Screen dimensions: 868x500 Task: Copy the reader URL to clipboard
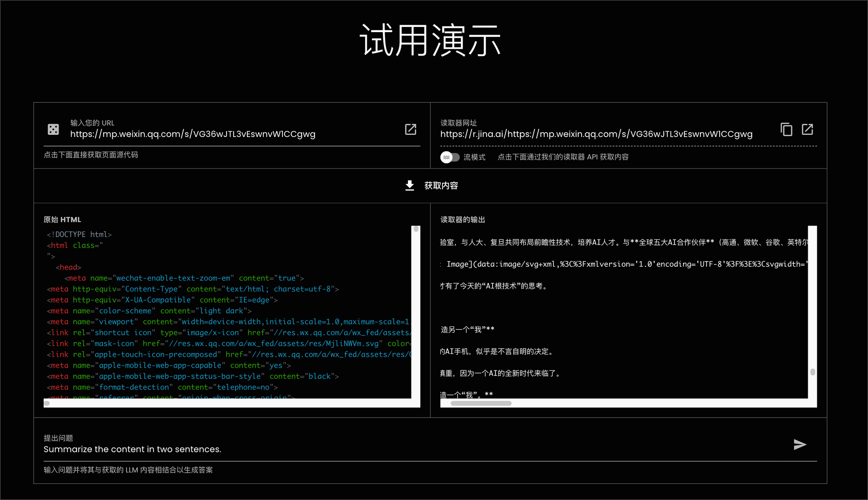tap(786, 129)
